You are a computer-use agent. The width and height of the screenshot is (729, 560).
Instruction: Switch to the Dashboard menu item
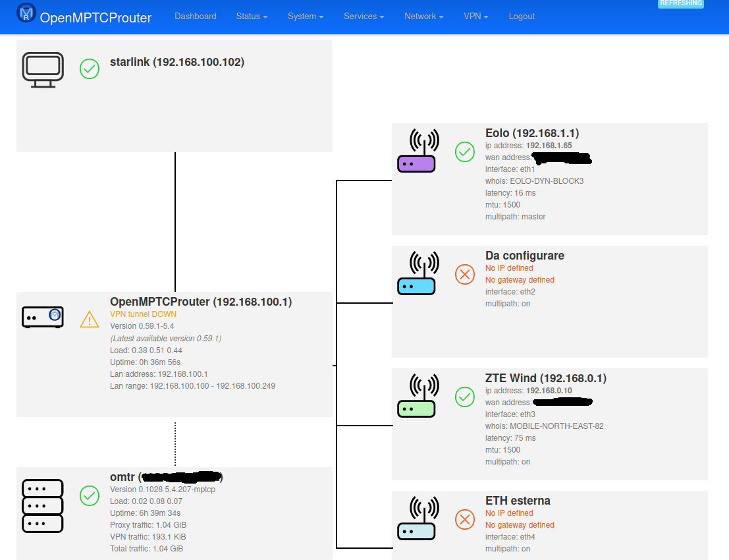coord(195,16)
